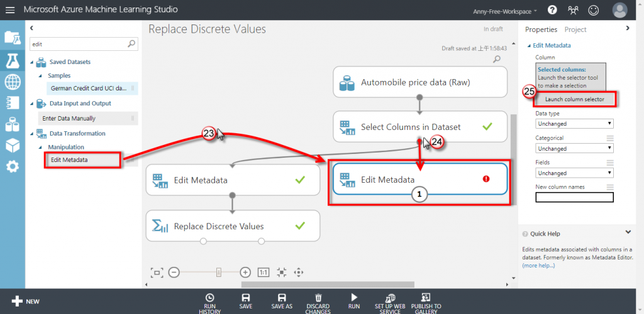
Task: Open the hamburger navigation menu
Action: (9, 10)
